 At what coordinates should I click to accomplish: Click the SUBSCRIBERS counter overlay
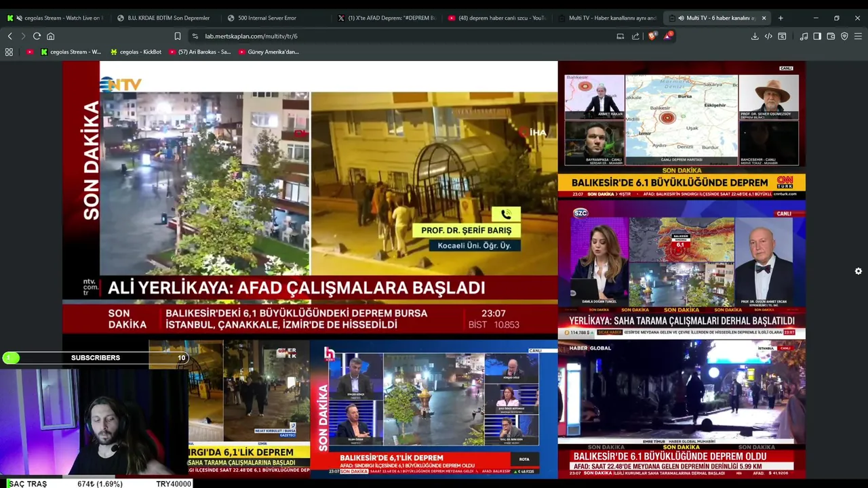point(95,358)
